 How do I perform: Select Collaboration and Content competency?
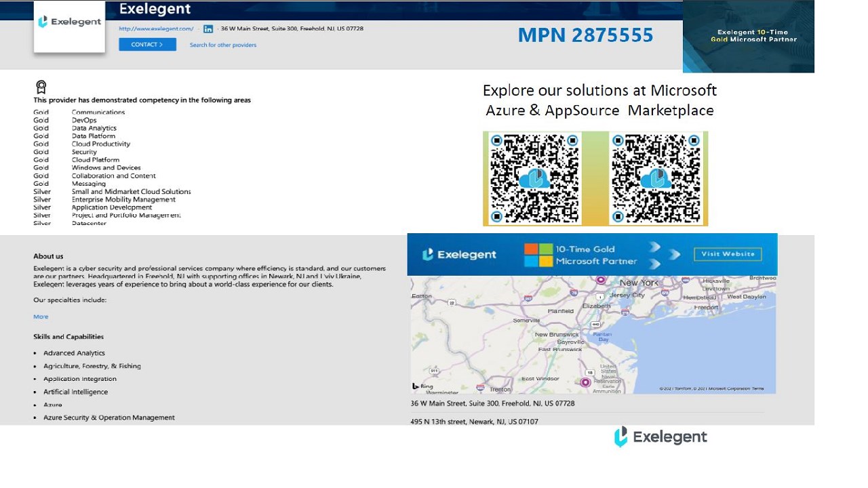click(95, 176)
